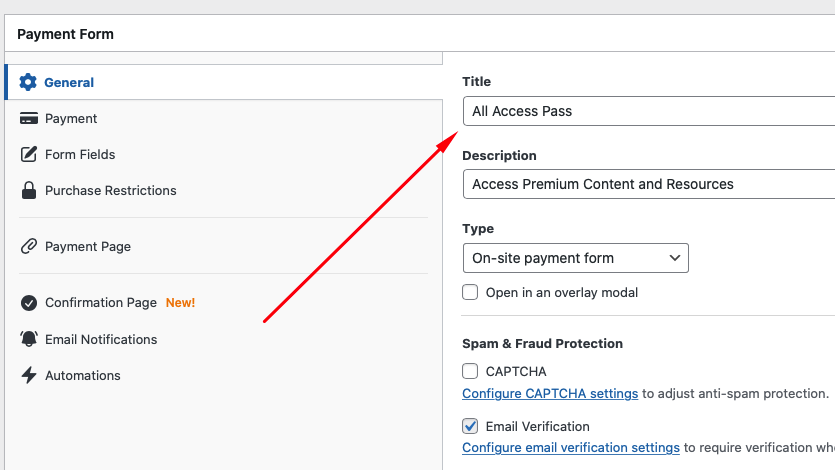Switch to the Form Fields tab
The width and height of the screenshot is (835, 470).
coord(80,154)
